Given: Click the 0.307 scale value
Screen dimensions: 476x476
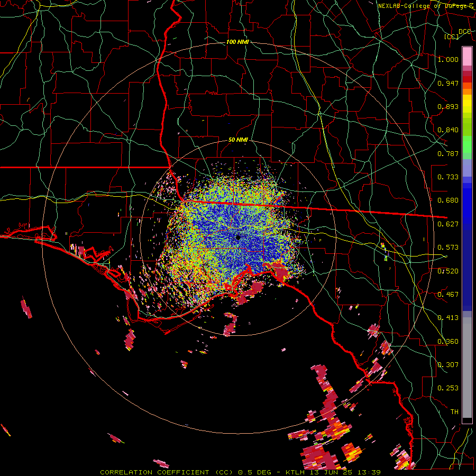Looking at the screenshot, I should (x=448, y=364).
